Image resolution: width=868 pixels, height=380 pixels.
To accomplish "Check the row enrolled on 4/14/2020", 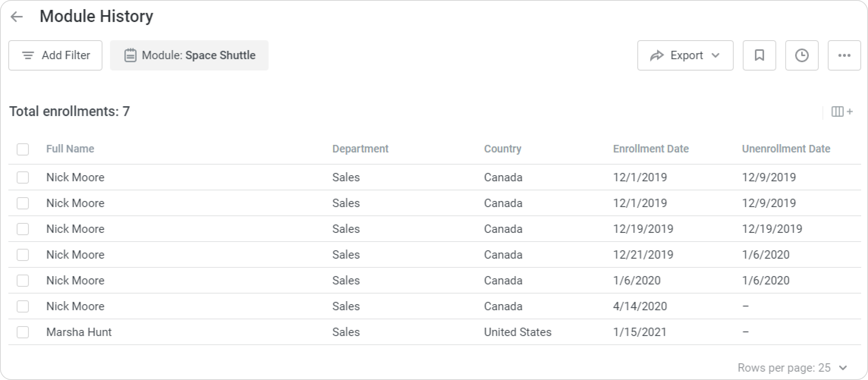I will click(x=23, y=306).
